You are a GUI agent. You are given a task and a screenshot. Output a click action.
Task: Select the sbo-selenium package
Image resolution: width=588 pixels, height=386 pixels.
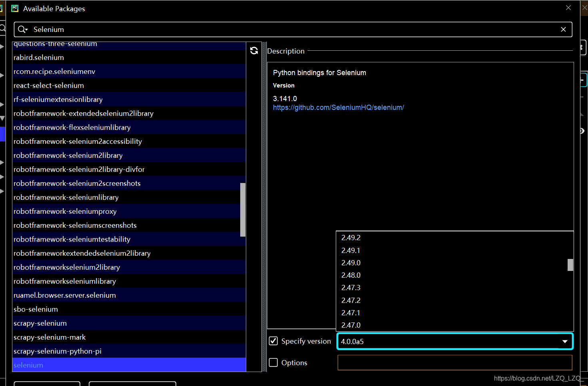coord(129,309)
